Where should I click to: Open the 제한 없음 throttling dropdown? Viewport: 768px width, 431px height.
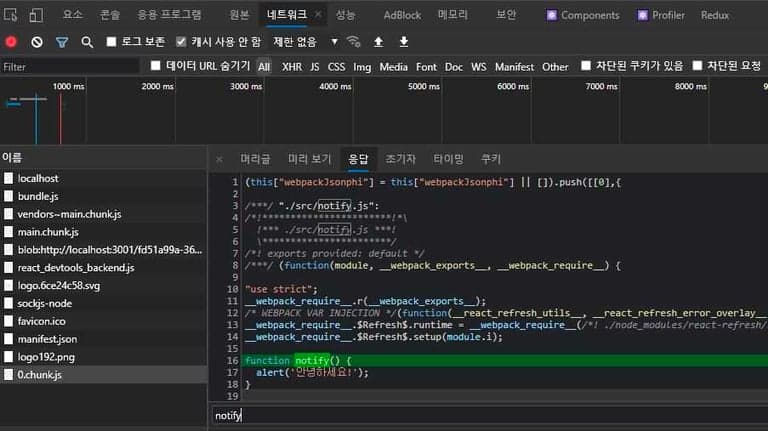[302, 42]
